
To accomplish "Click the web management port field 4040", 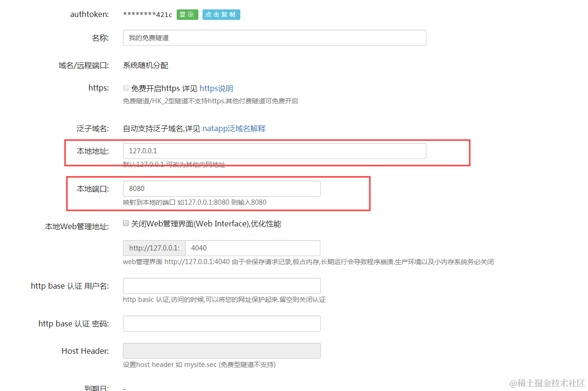I will pos(253,248).
